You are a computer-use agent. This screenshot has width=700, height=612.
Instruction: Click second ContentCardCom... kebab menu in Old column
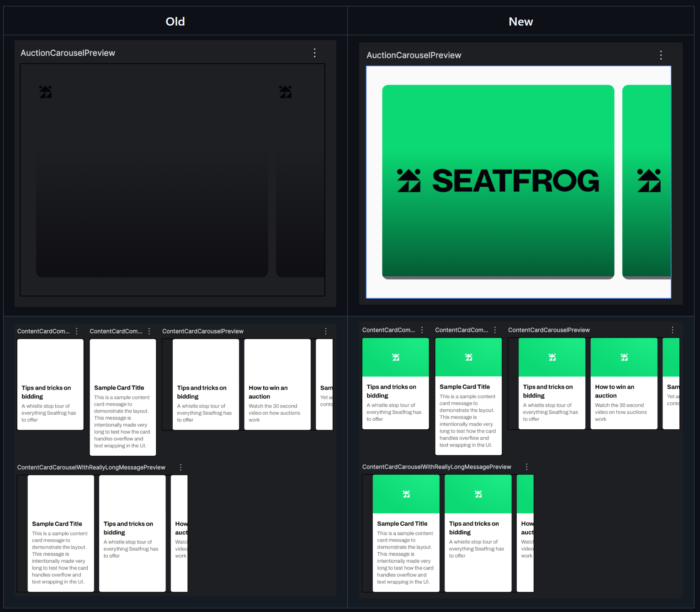[x=149, y=331]
